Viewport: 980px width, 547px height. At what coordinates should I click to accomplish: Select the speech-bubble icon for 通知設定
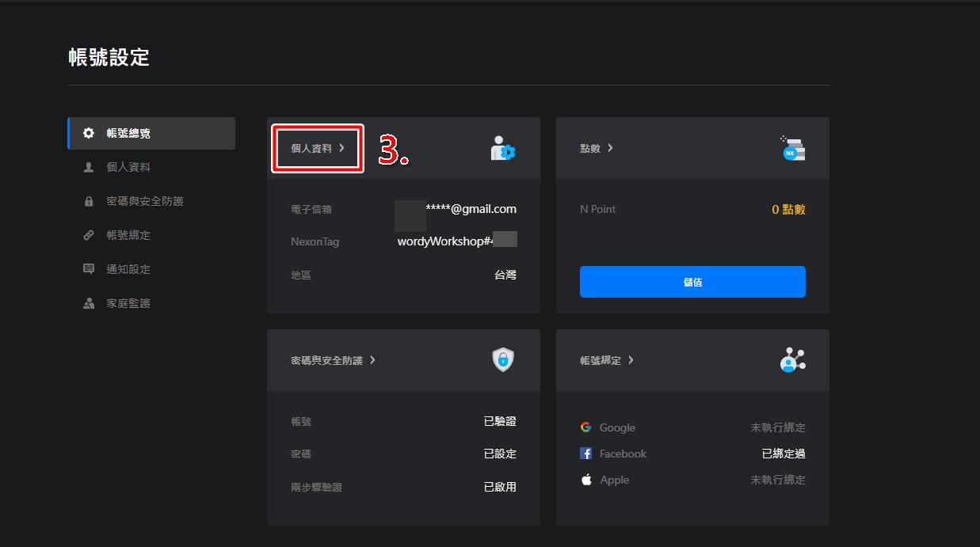[90, 268]
